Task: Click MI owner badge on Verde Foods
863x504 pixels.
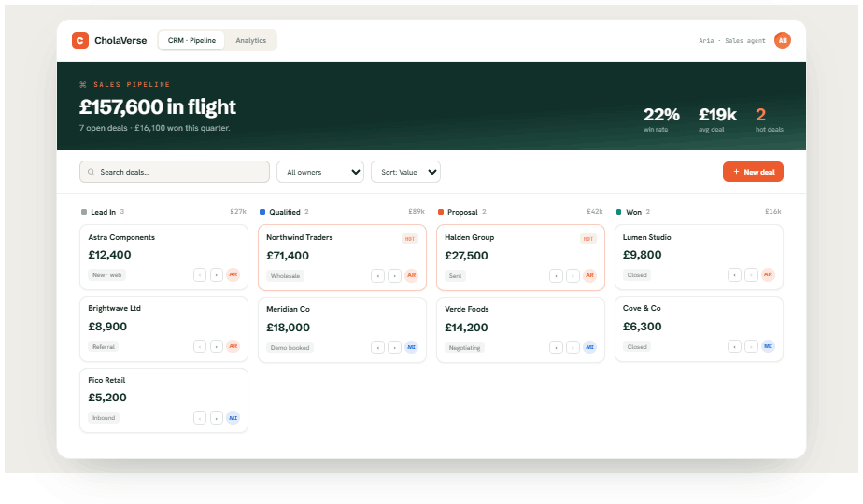Action: pos(589,347)
